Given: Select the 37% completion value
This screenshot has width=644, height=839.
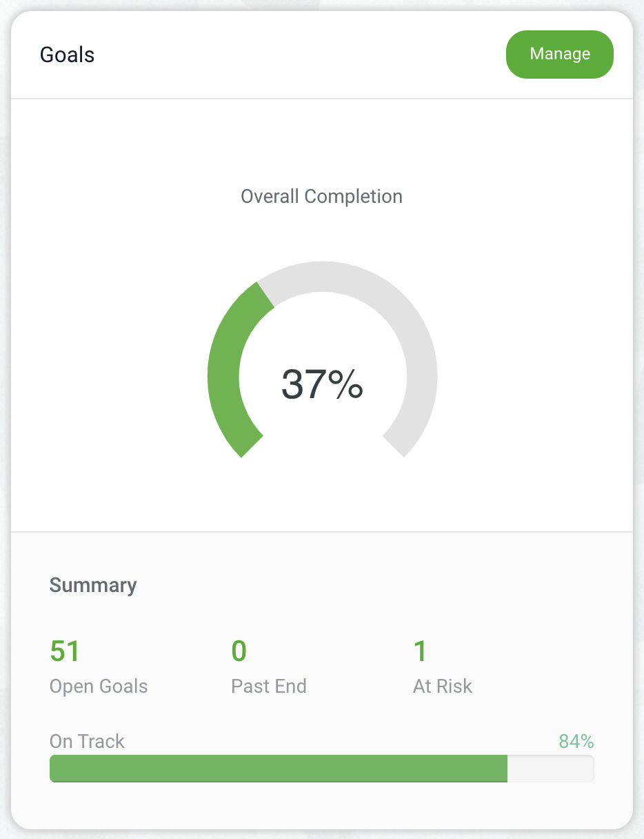Looking at the screenshot, I should coord(321,386).
